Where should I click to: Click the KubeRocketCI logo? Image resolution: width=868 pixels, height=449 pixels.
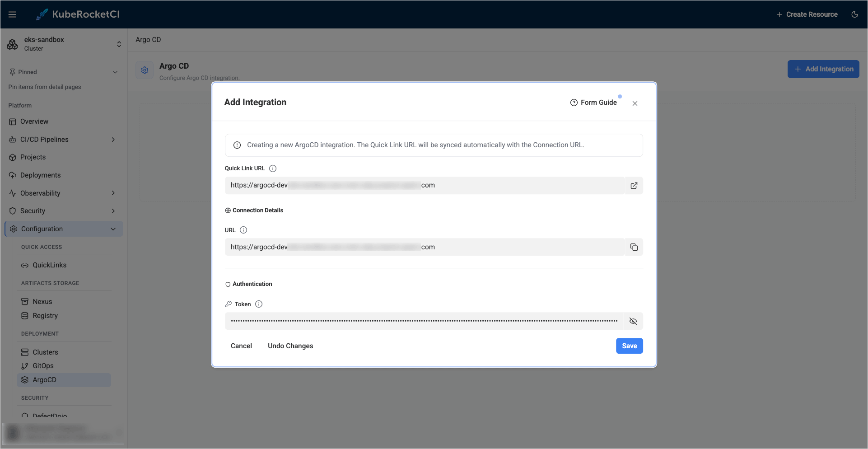click(78, 14)
